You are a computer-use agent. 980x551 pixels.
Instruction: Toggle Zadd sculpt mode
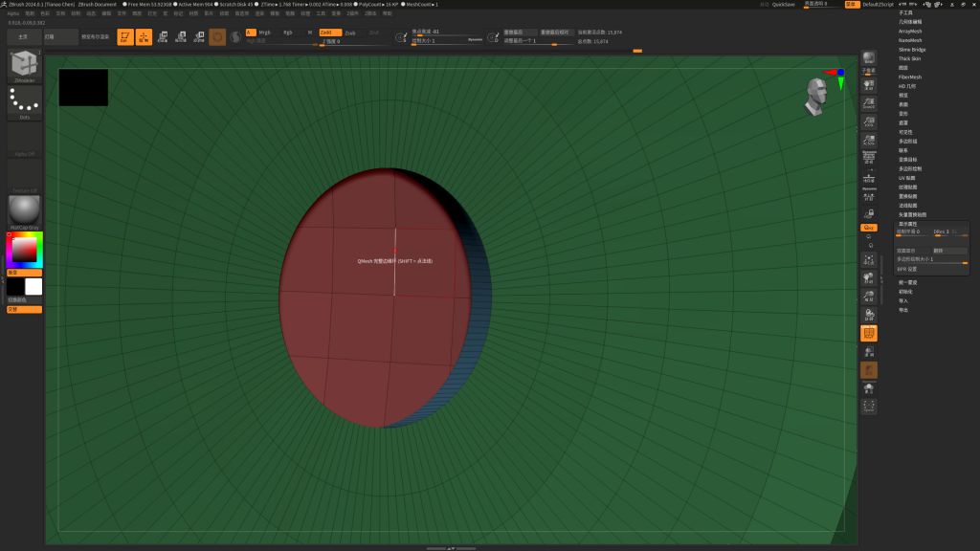pyautogui.click(x=330, y=33)
